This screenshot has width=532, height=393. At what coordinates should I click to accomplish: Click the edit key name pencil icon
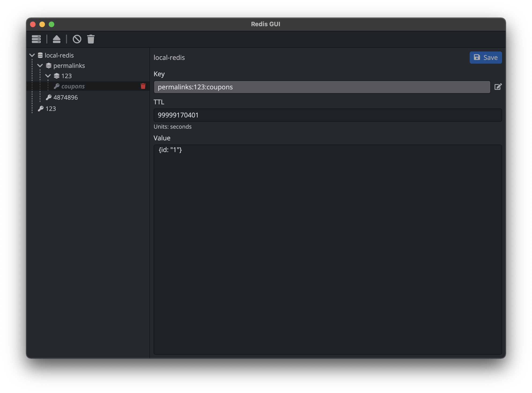(x=498, y=87)
